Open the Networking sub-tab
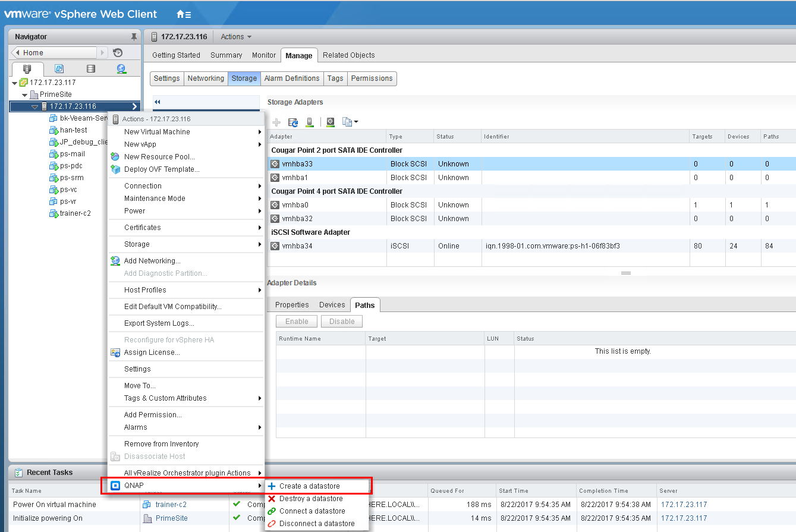Screen dimensions: 796x532 pos(206,78)
